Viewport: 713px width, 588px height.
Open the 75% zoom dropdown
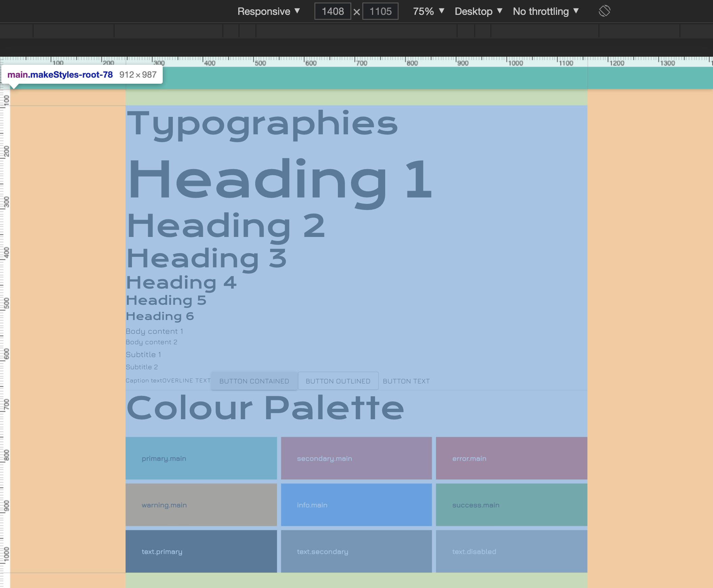[x=428, y=11]
